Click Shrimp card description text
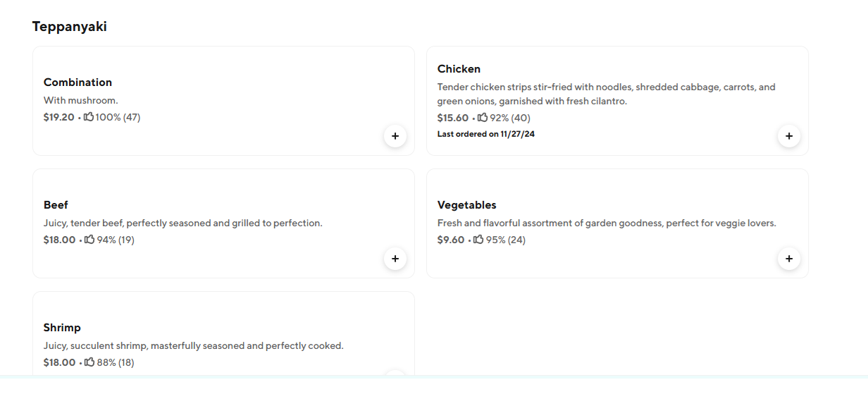868x406 pixels. 193,346
